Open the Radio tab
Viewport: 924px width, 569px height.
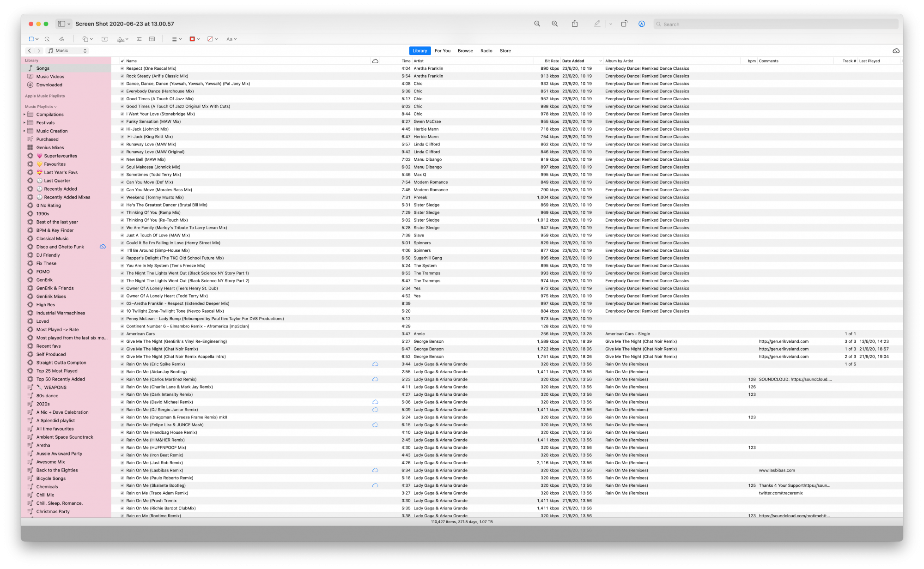point(486,51)
